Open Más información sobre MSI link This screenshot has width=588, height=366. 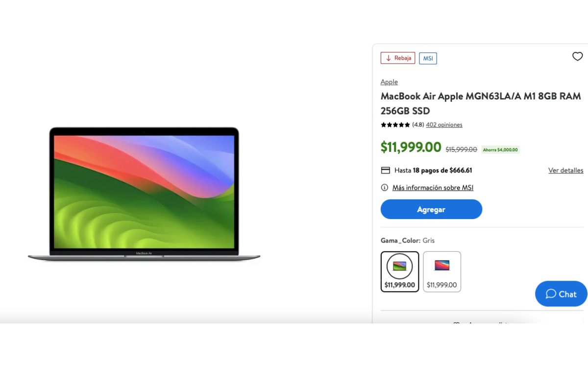[433, 188]
